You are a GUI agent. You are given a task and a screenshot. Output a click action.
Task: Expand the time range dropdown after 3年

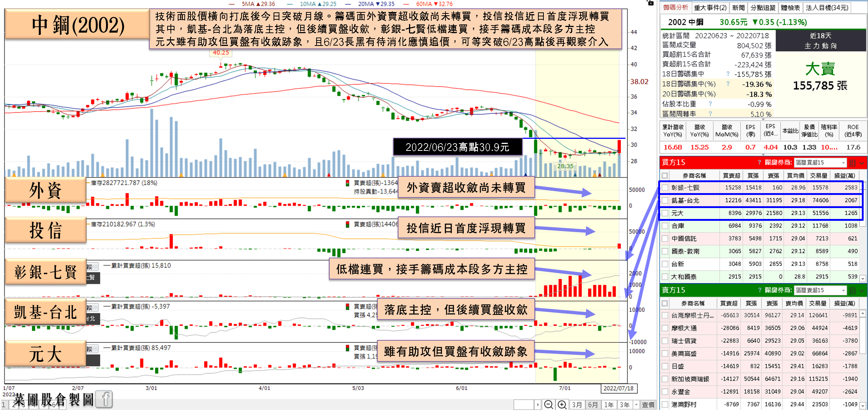coord(636,405)
